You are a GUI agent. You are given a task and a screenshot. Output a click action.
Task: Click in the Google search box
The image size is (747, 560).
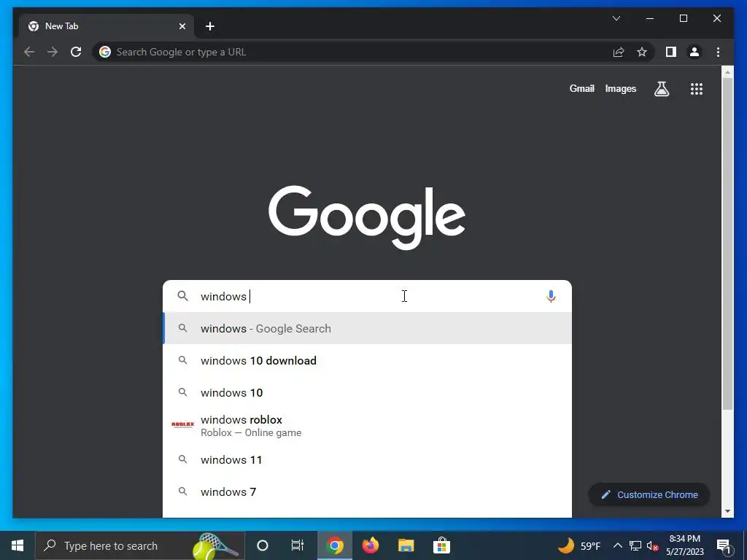(x=367, y=296)
